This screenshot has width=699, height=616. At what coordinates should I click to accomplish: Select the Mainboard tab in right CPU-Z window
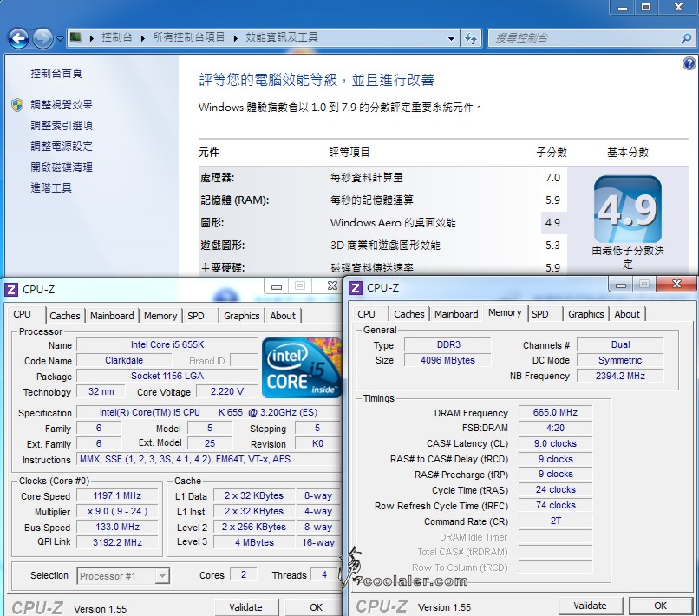click(x=456, y=314)
